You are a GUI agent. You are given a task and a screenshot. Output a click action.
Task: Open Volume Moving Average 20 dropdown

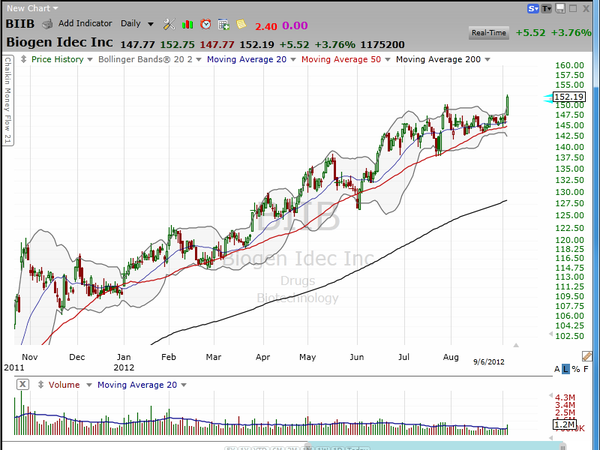coord(184,385)
